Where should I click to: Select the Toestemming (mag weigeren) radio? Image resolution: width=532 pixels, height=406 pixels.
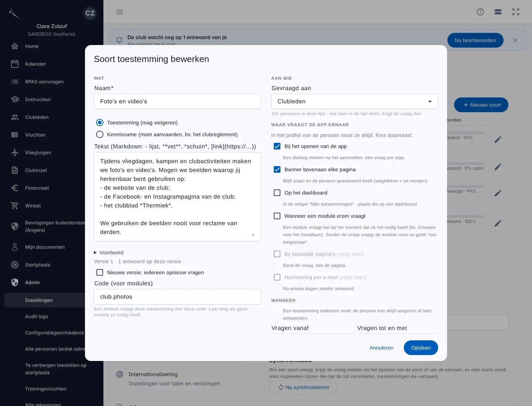click(100, 123)
